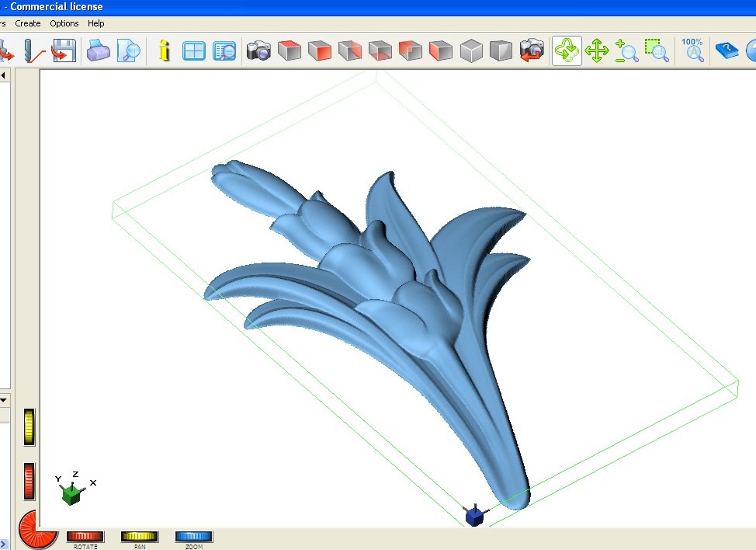Click the red ROTATE thumbwheel at bottom
Viewport: 756px width, 550px height.
[x=85, y=536]
